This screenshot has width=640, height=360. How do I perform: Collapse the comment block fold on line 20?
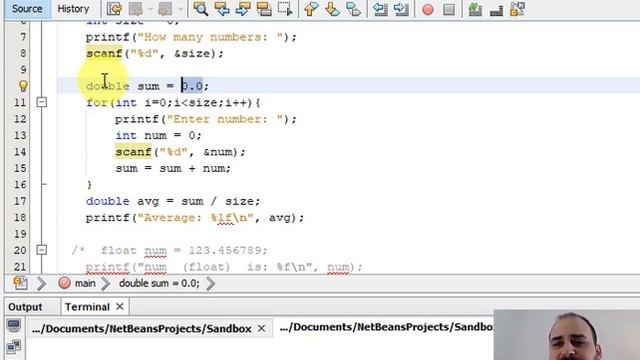pos(42,250)
